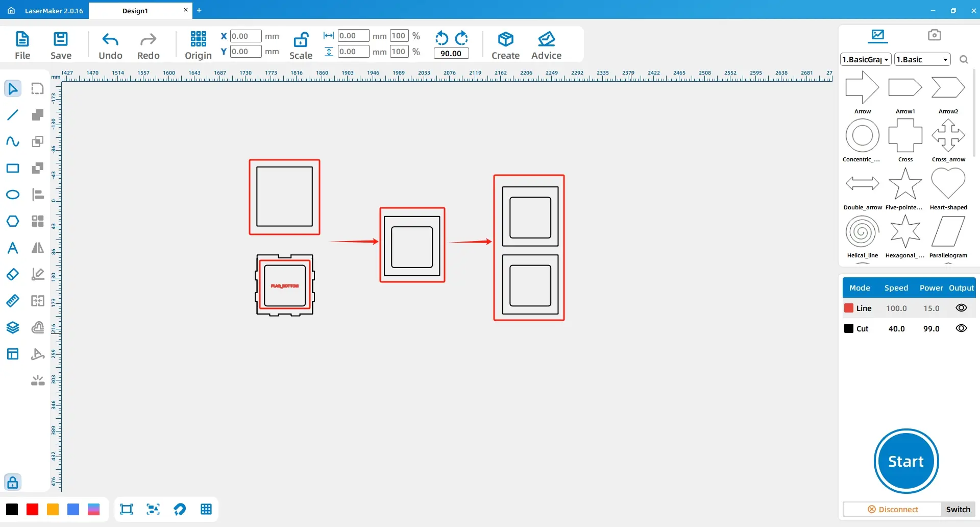The image size is (980, 527).
Task: Rotate clockwise using the right rotate icon
Action: (x=461, y=38)
